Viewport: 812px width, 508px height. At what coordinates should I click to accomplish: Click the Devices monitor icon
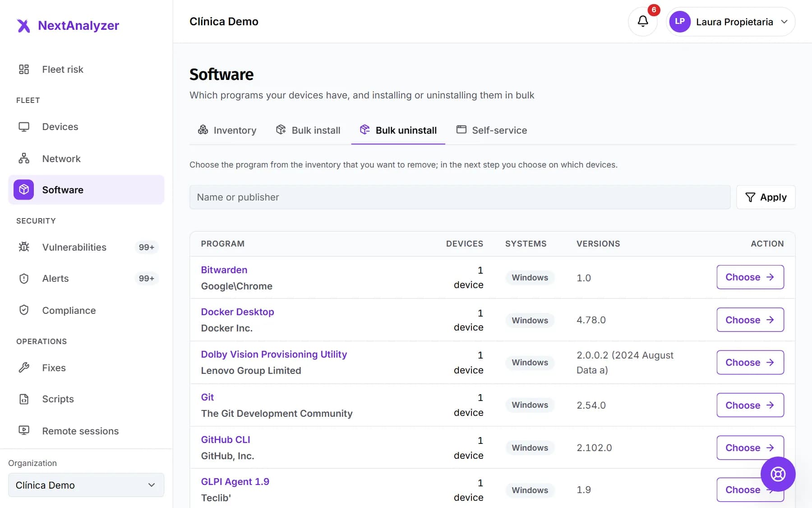pos(24,127)
